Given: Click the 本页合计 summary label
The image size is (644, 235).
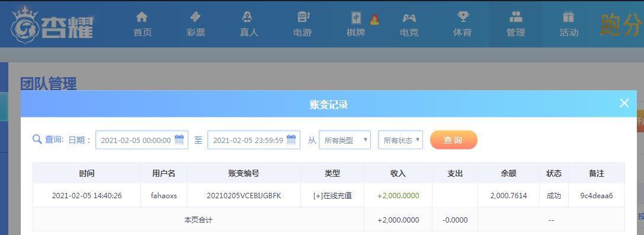Looking at the screenshot, I should (198, 220).
